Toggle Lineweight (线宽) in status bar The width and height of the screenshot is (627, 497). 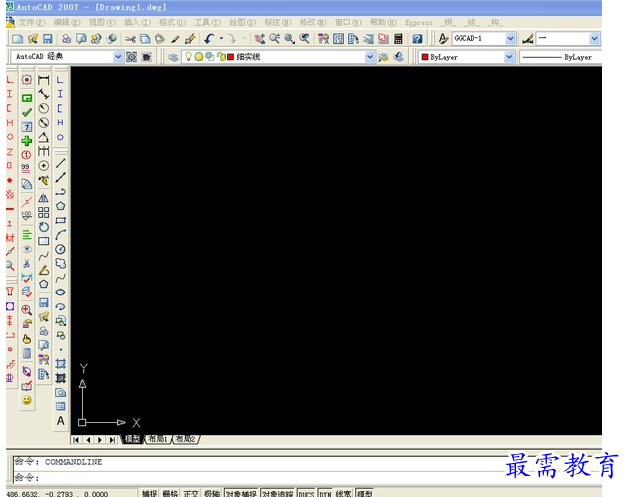click(x=343, y=493)
